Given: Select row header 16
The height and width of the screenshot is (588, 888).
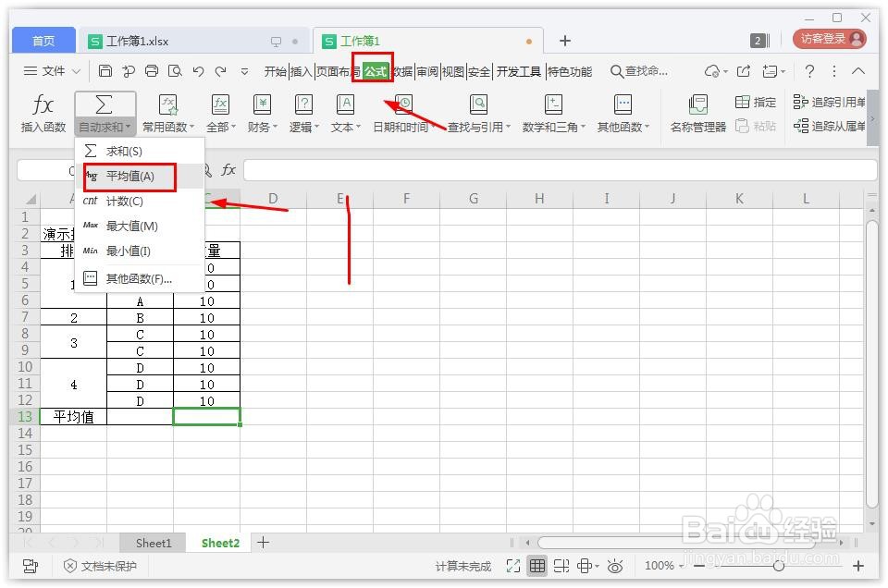Looking at the screenshot, I should [x=25, y=467].
